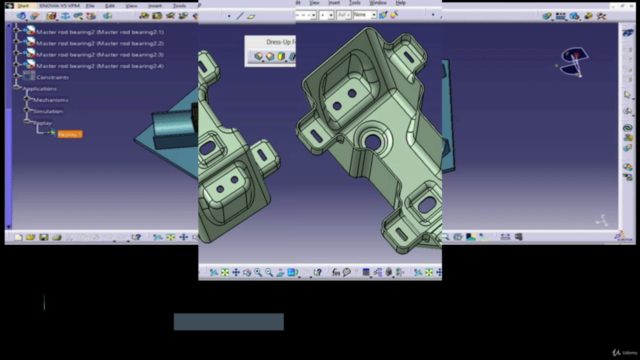The image size is (640, 360).
Task: Click Edge Fillet in the Dress-Up toolbar
Action: (x=258, y=56)
